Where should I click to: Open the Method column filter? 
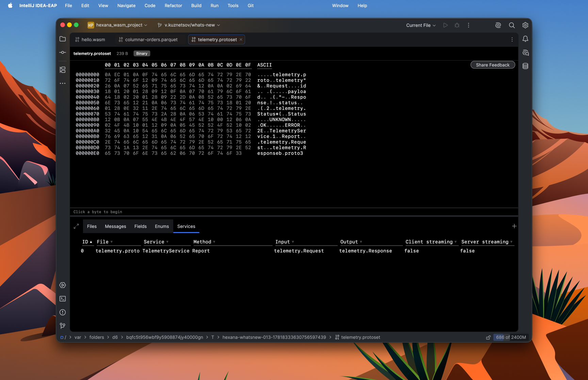pos(214,242)
